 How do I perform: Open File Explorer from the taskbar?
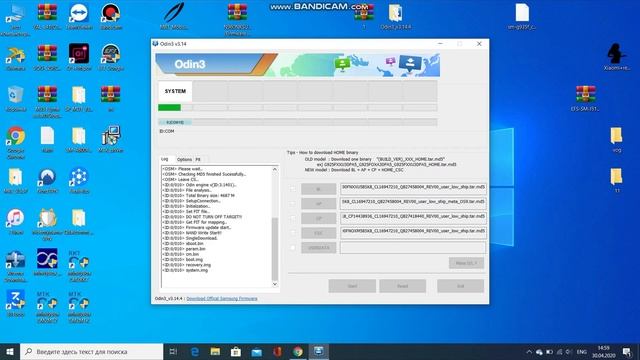[x=215, y=351]
